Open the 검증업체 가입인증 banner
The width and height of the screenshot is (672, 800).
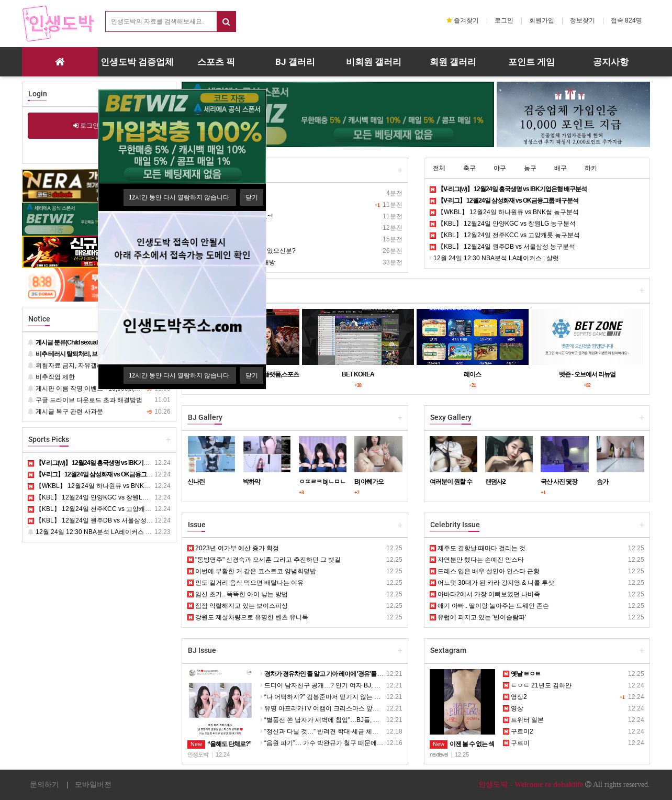(x=573, y=114)
